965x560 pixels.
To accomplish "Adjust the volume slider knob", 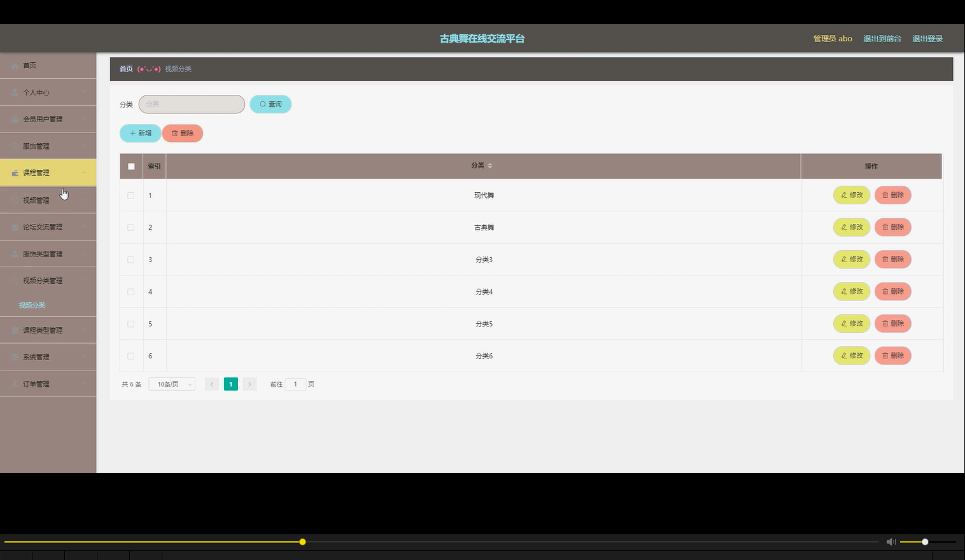I will [x=925, y=542].
